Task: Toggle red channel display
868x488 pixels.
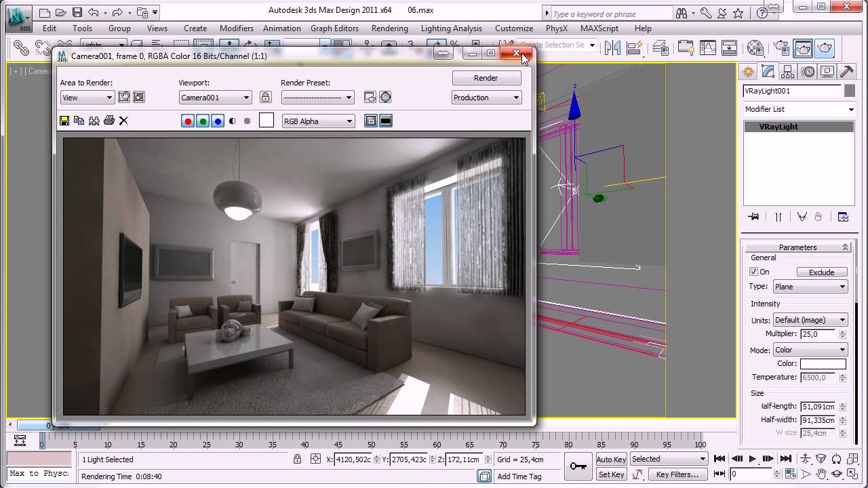Action: [x=188, y=121]
